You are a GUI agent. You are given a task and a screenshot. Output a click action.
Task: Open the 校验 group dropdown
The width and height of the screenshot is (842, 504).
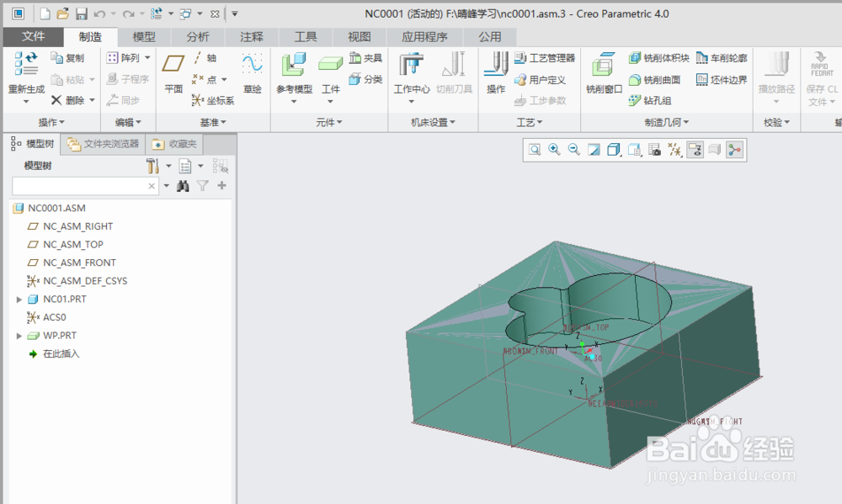[776, 122]
